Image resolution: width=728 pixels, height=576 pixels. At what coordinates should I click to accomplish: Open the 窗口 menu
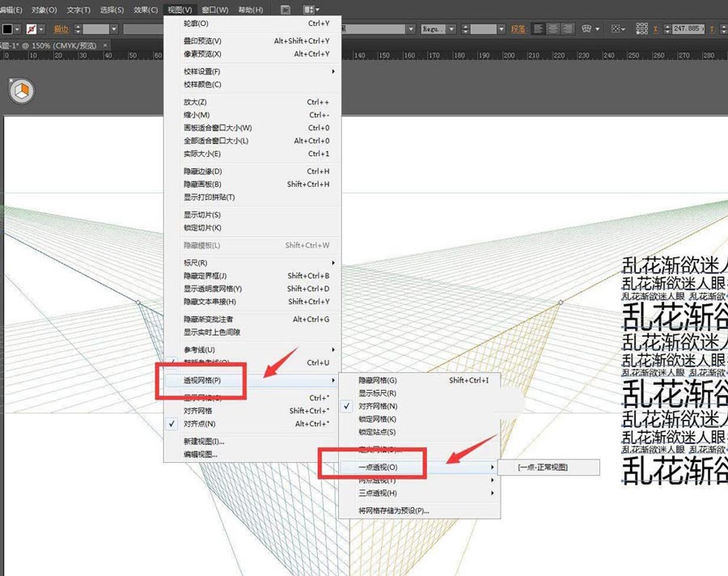click(213, 9)
